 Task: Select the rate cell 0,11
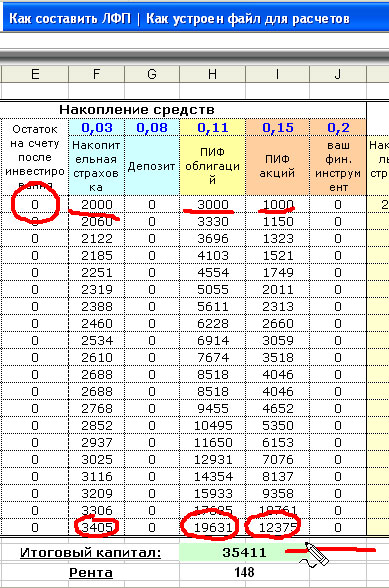point(213,128)
